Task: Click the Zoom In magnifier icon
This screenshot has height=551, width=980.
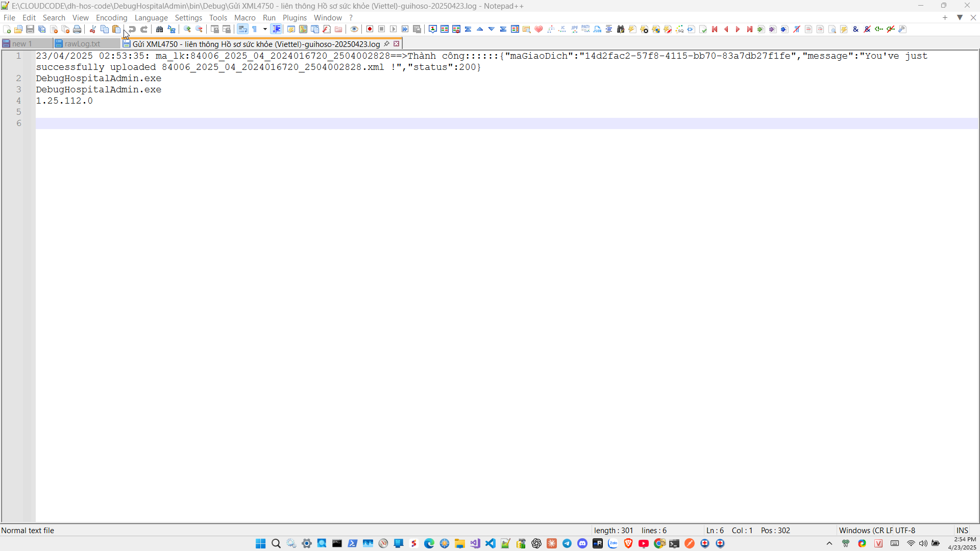Action: tap(187, 30)
